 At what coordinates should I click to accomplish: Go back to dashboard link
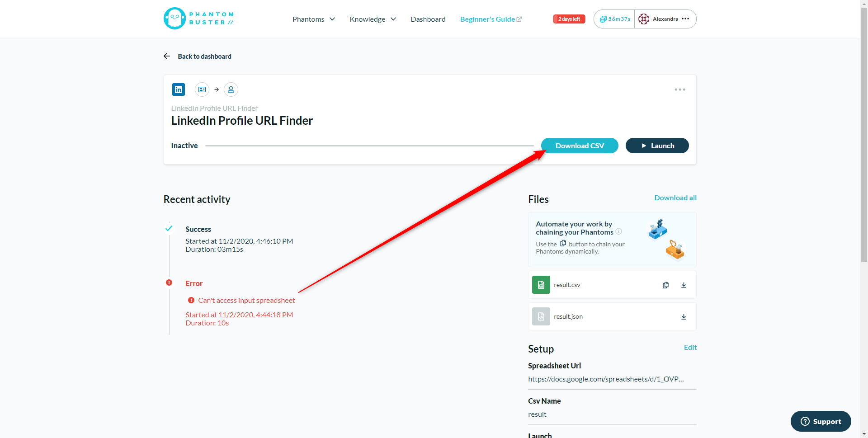pos(204,57)
